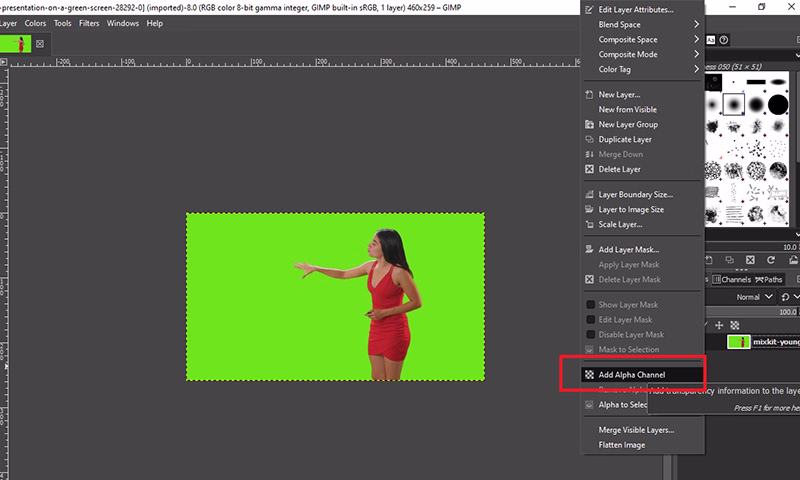Select the mixkit layer thumbnail
The height and width of the screenshot is (480, 800).
click(x=738, y=342)
